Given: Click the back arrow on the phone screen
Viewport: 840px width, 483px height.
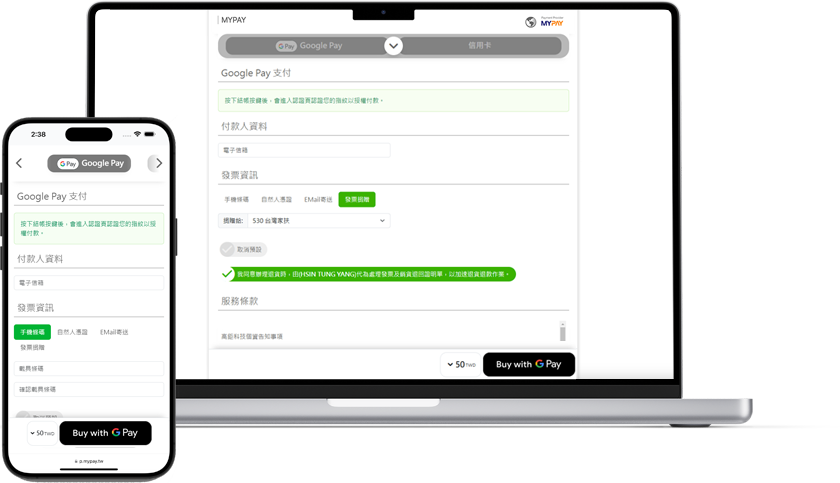Looking at the screenshot, I should coord(19,163).
